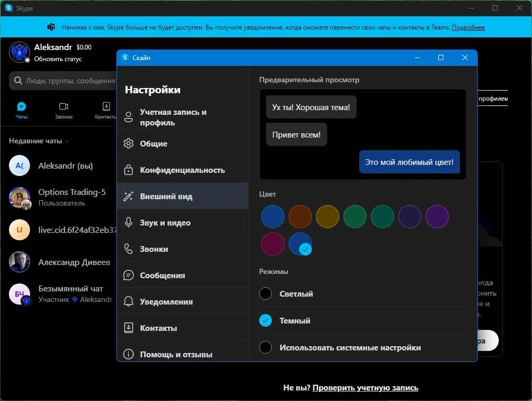Choose the green color swatch
532x401 pixels.
point(355,216)
